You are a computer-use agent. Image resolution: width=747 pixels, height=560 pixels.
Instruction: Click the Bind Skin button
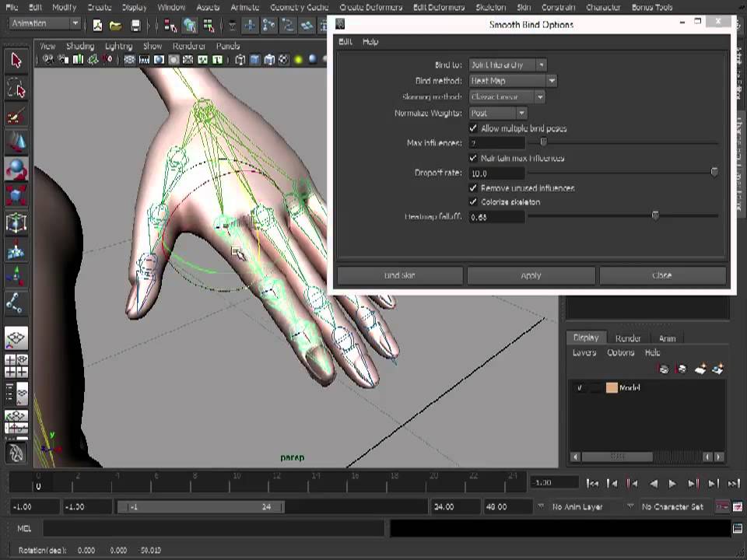400,275
